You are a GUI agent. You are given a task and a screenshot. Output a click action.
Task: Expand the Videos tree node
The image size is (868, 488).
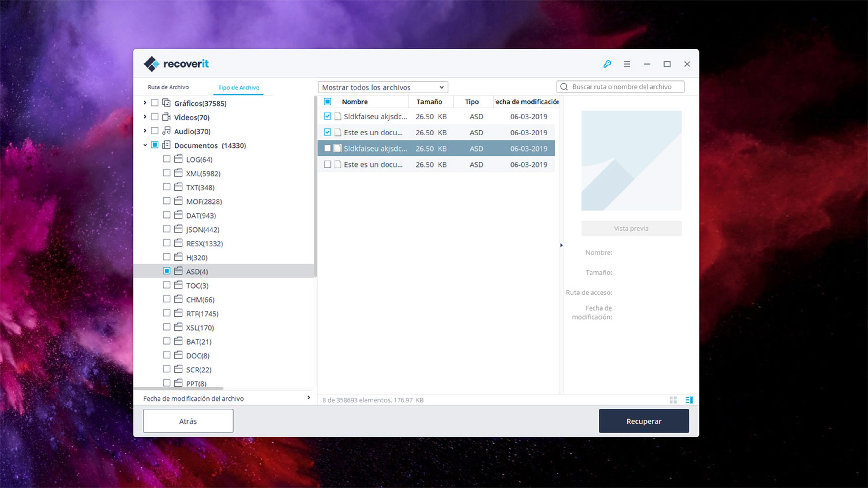coord(145,117)
